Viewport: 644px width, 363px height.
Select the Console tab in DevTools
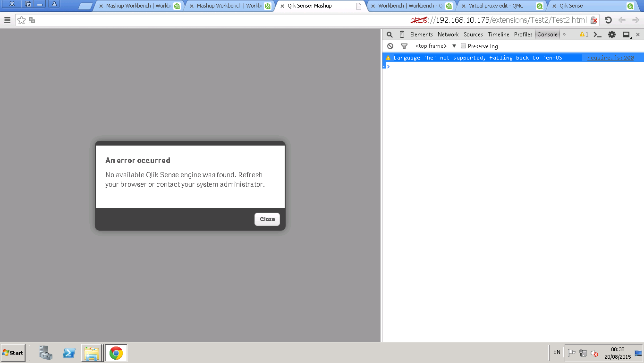pos(547,35)
